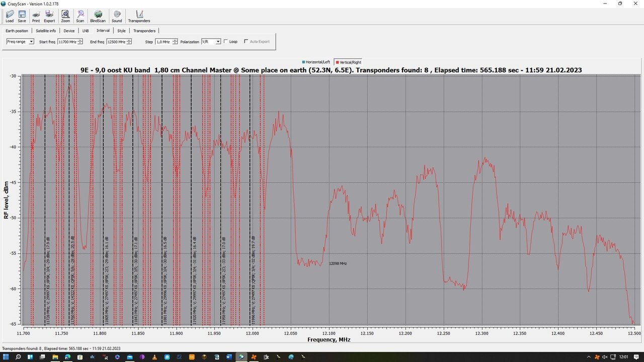Launch BlindScan from the toolbar
This screenshot has height=362, width=644.
pos(98,16)
